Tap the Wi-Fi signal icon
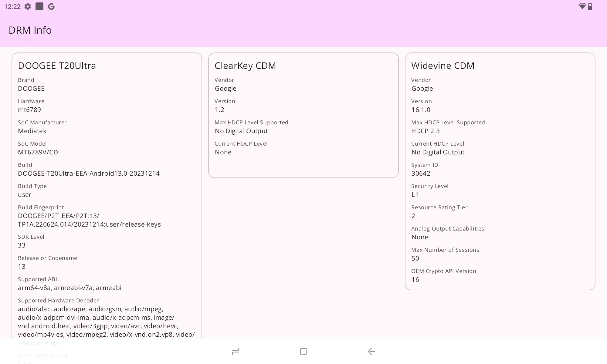Image resolution: width=607 pixels, height=364 pixels. click(x=582, y=6)
